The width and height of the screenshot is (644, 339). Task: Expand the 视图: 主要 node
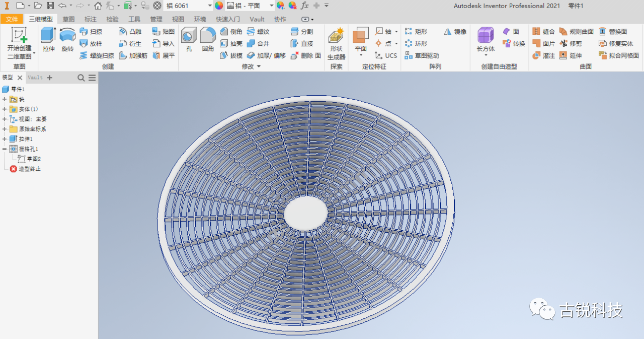click(5, 119)
